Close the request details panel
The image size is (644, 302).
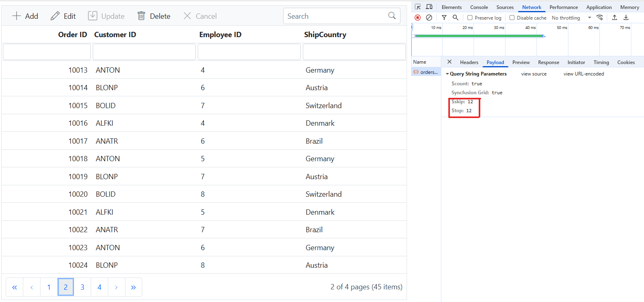coord(449,62)
